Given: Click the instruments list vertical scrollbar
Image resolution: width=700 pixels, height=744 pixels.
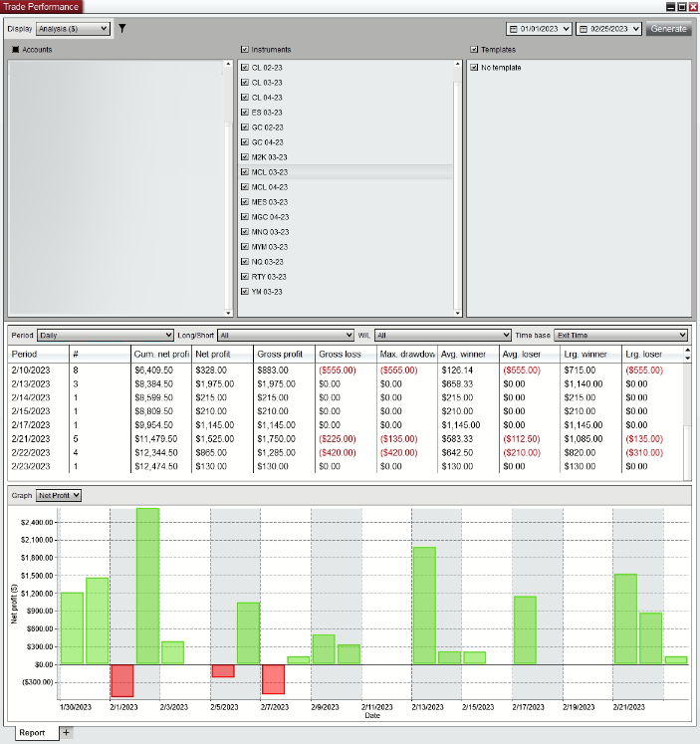Looking at the screenshot, I should (x=457, y=189).
